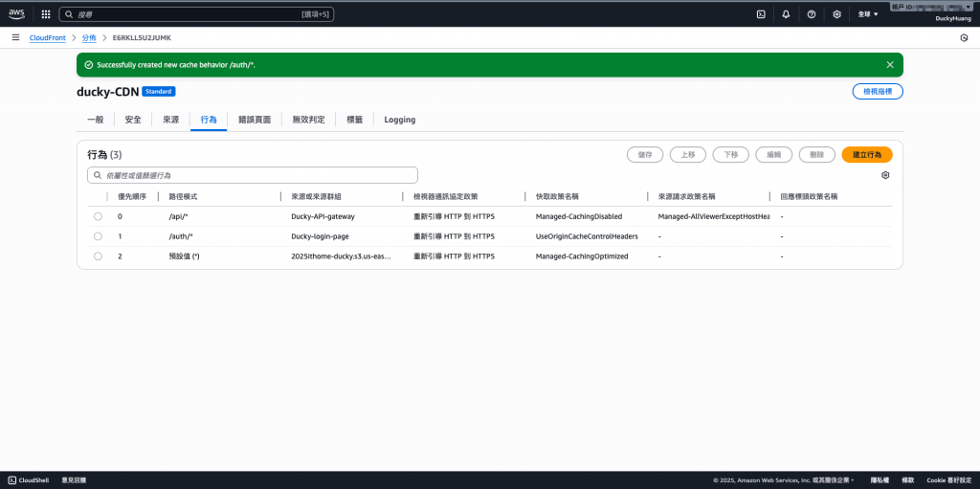The width and height of the screenshot is (980, 489).
Task: Toggle the side navigation hamburger menu
Action: (15, 37)
